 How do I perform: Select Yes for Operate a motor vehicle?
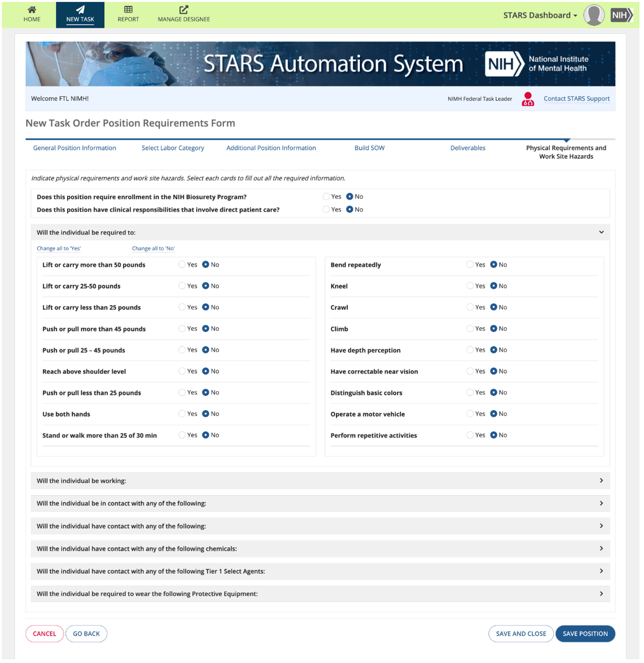pos(470,414)
